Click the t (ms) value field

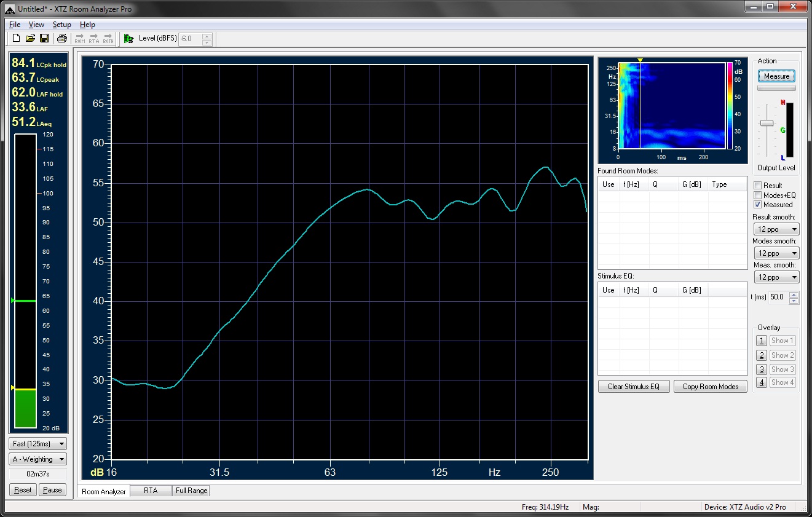click(x=777, y=297)
